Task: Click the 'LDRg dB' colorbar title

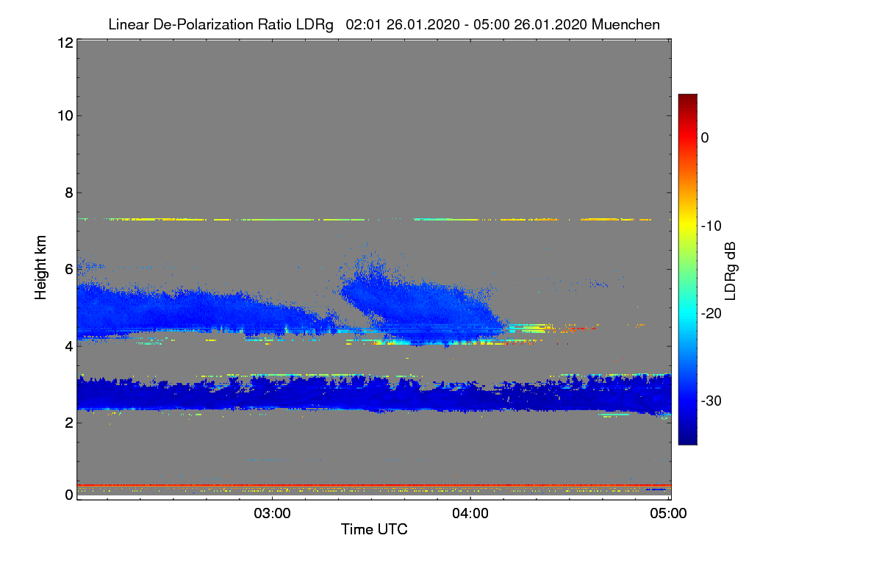Action: tap(731, 270)
